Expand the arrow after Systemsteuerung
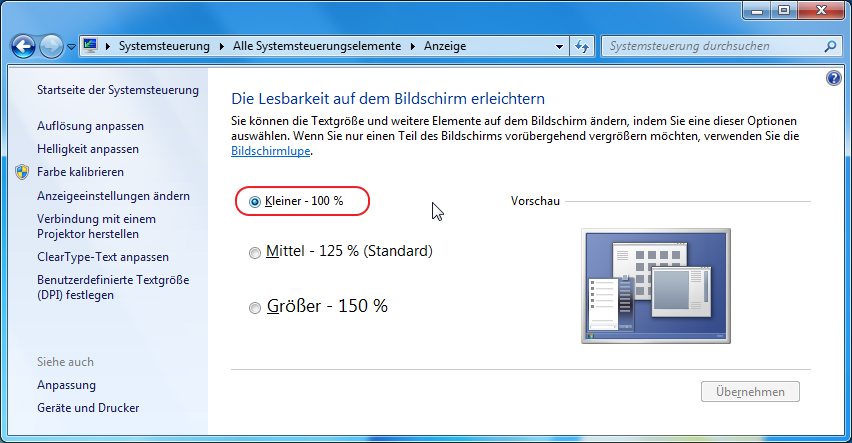852x443 pixels. 222,47
